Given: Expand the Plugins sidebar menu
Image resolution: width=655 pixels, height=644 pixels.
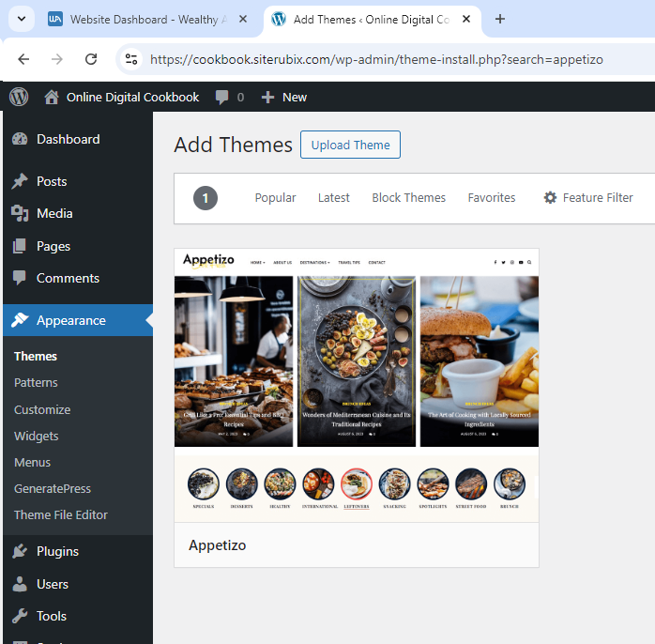Looking at the screenshot, I should click(57, 551).
